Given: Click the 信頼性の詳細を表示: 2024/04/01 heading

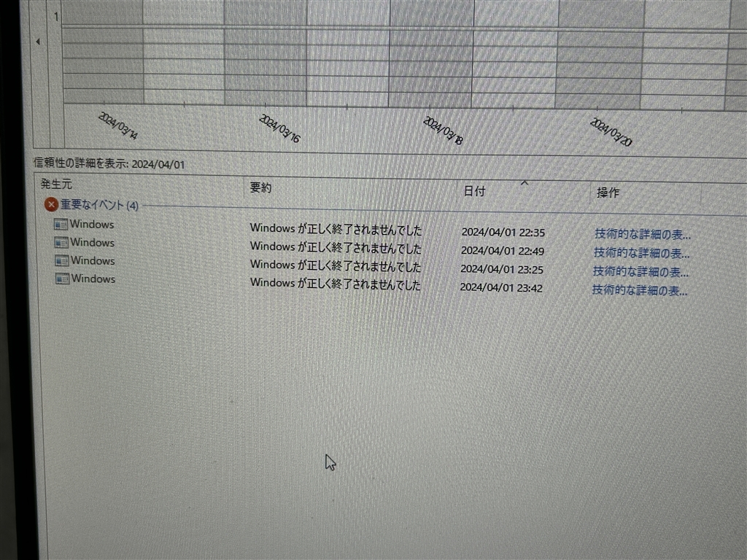Looking at the screenshot, I should click(109, 163).
